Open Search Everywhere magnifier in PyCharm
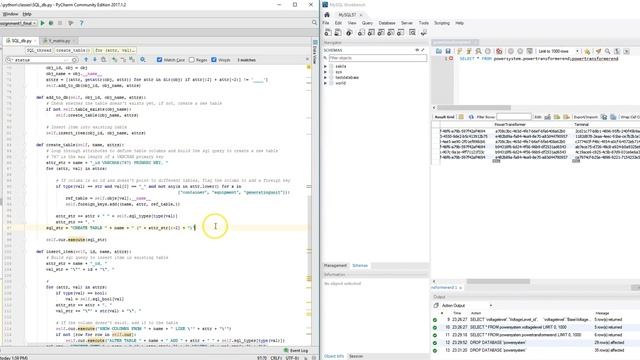 (314, 23)
